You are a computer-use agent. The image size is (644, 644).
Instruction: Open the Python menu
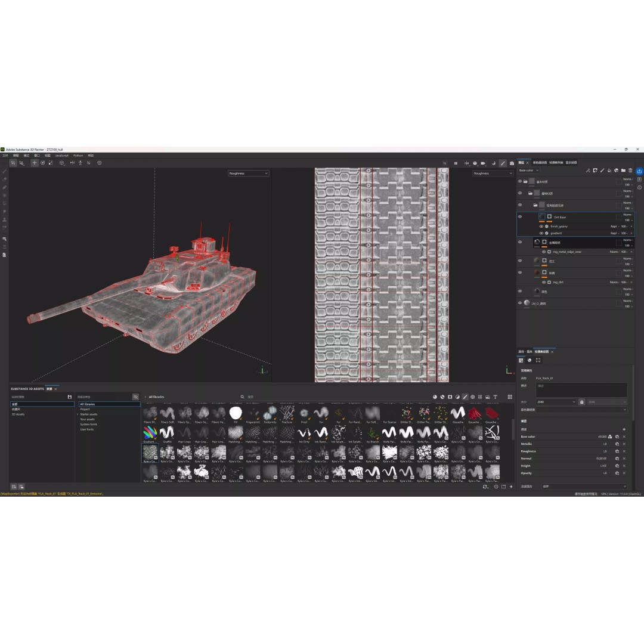pyautogui.click(x=78, y=155)
